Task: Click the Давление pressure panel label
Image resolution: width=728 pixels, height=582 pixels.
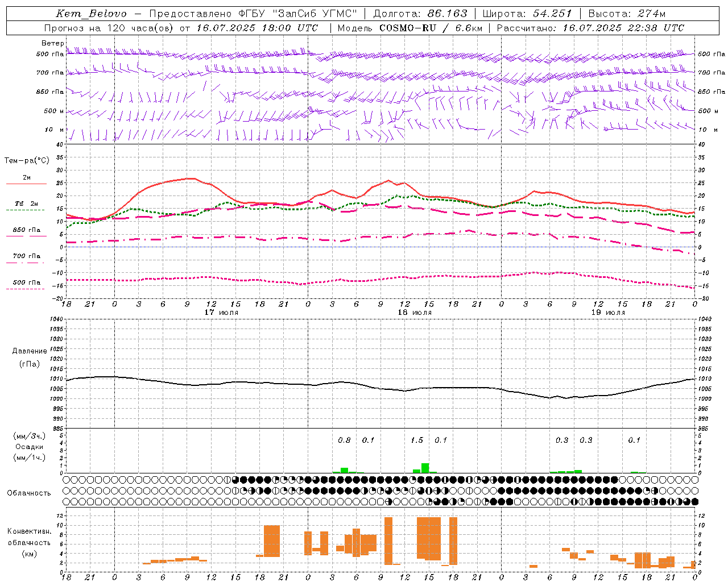Action: 30,351
